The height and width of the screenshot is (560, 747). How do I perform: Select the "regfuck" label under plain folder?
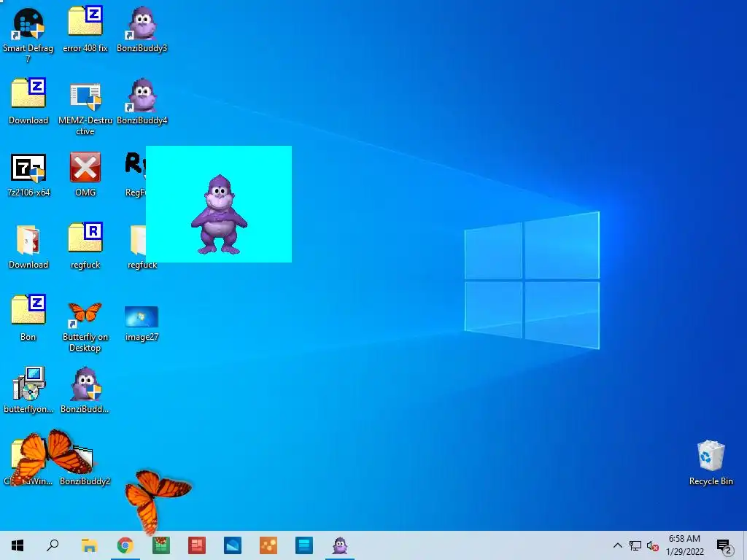tap(142, 265)
